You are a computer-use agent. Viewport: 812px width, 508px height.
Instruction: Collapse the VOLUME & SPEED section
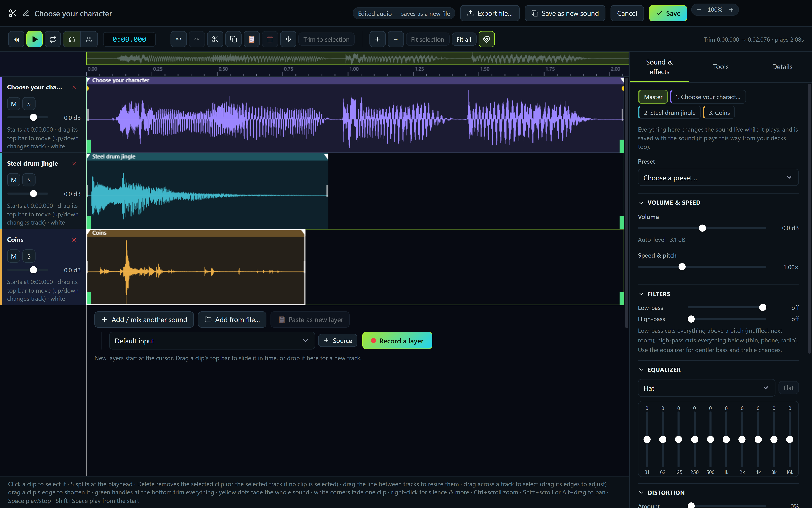click(x=669, y=203)
